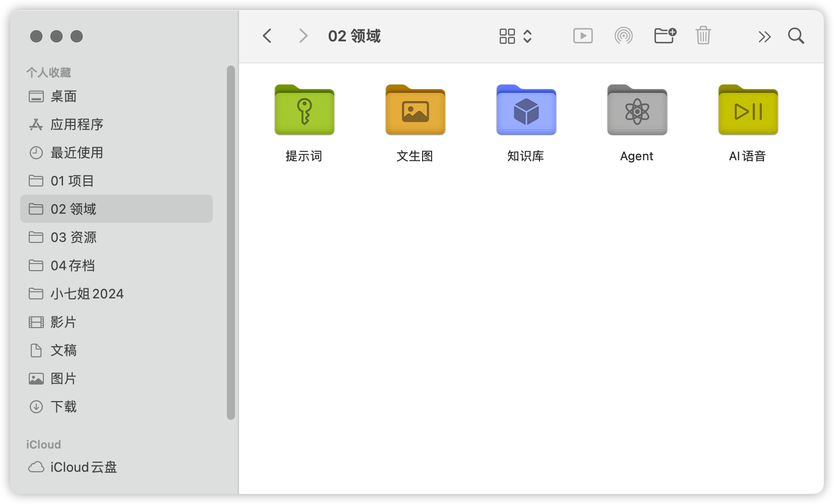Viewport: 834px width, 504px height.
Task: Open the icon view mode switcher
Action: (x=507, y=36)
